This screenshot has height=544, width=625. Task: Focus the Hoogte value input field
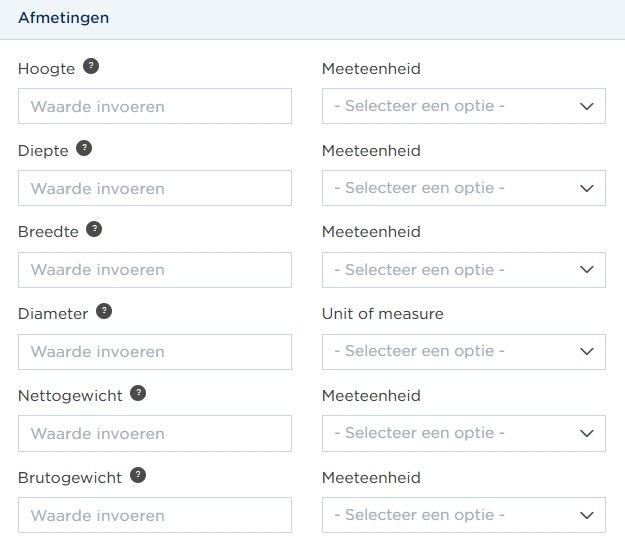(x=155, y=106)
